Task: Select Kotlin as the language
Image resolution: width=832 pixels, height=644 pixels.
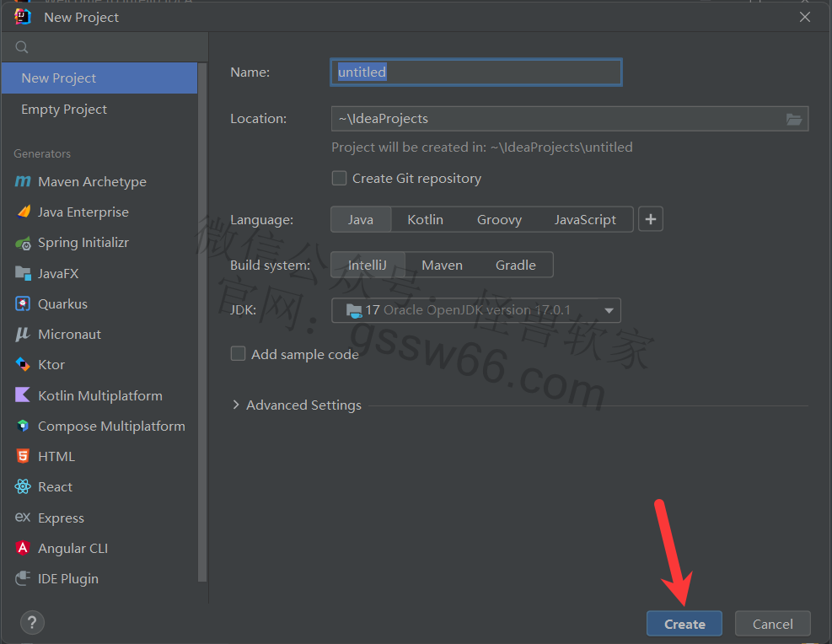Action: (425, 219)
